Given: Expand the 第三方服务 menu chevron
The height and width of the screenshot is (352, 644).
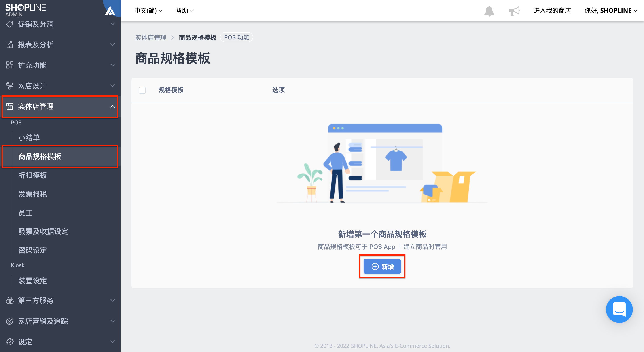Looking at the screenshot, I should (113, 300).
